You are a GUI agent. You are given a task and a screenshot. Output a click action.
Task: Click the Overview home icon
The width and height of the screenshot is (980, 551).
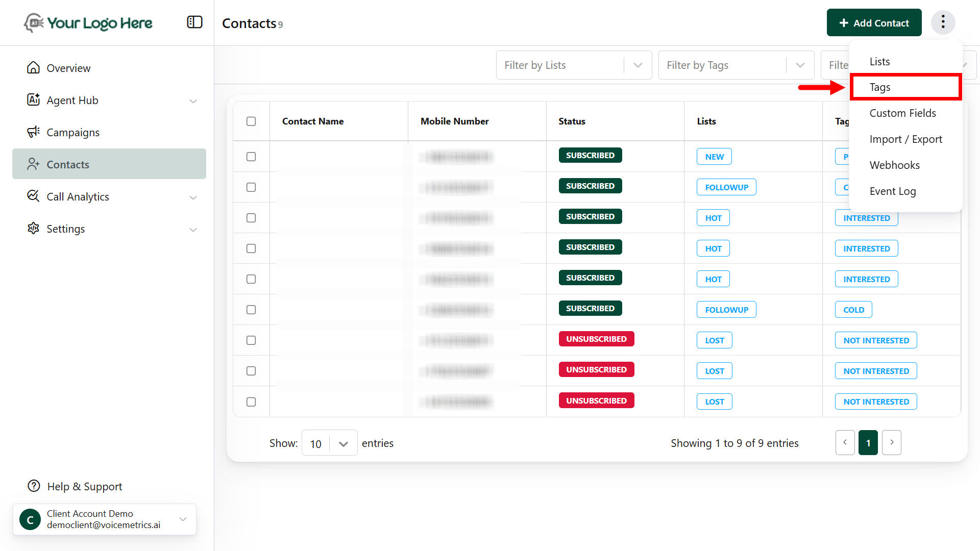pyautogui.click(x=33, y=68)
